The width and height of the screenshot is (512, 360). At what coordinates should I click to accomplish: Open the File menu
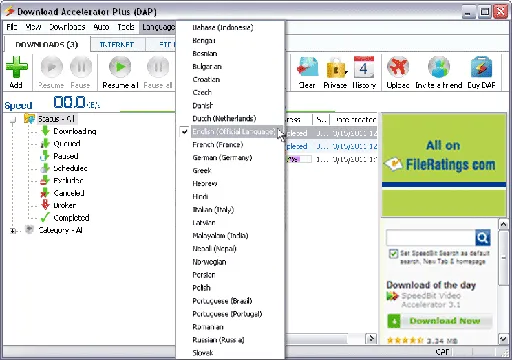[x=12, y=27]
